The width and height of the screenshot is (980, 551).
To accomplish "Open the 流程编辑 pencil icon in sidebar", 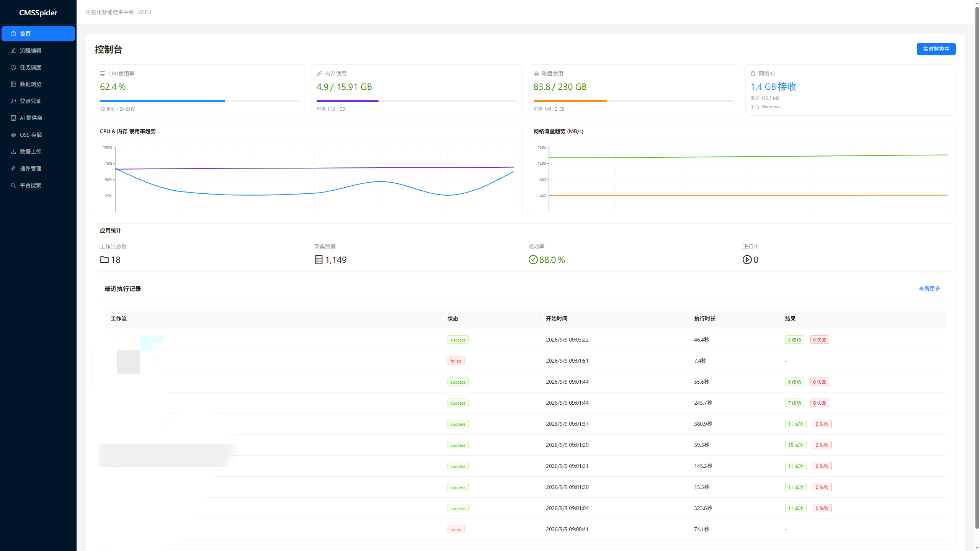I will coord(13,51).
